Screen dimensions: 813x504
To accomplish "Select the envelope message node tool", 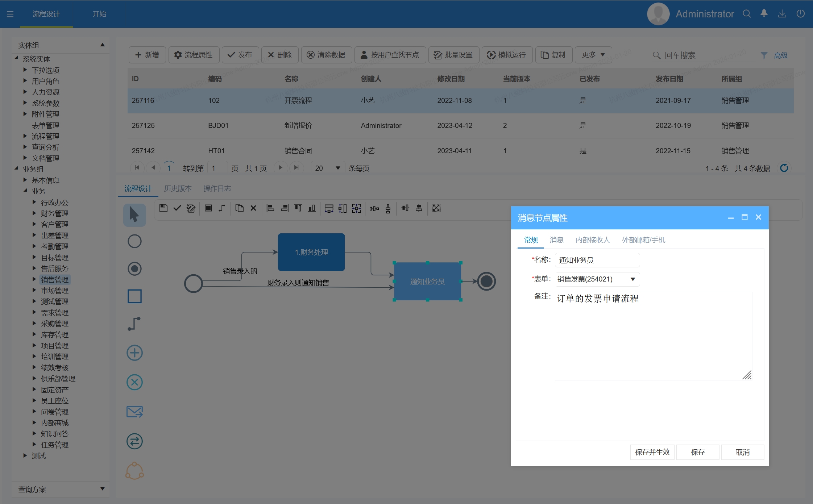I will pyautogui.click(x=134, y=412).
